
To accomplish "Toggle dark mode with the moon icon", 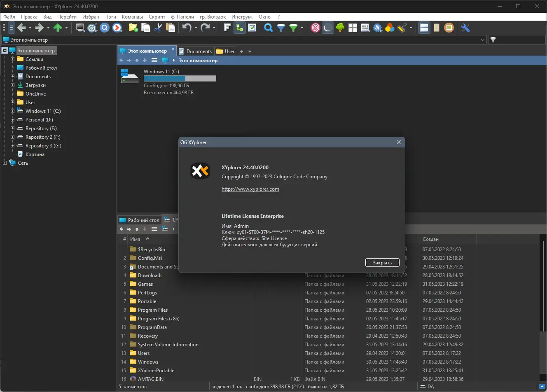I will click(x=327, y=28).
